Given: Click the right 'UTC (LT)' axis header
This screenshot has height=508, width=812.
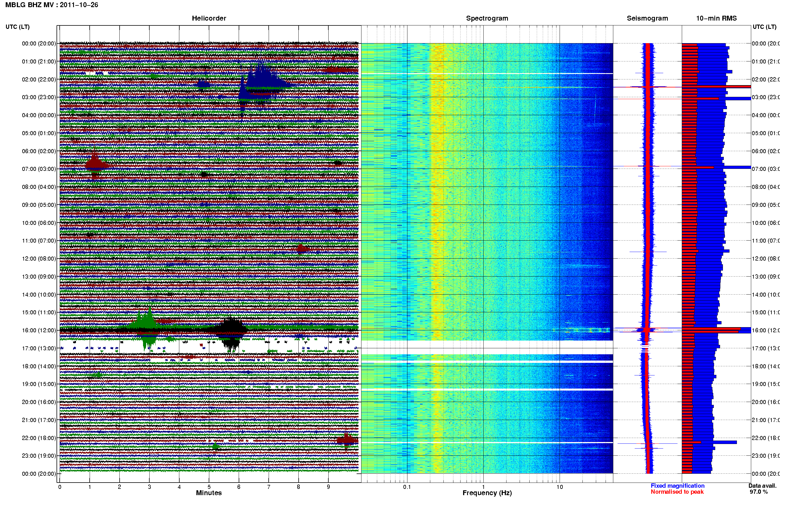Looking at the screenshot, I should point(764,27).
